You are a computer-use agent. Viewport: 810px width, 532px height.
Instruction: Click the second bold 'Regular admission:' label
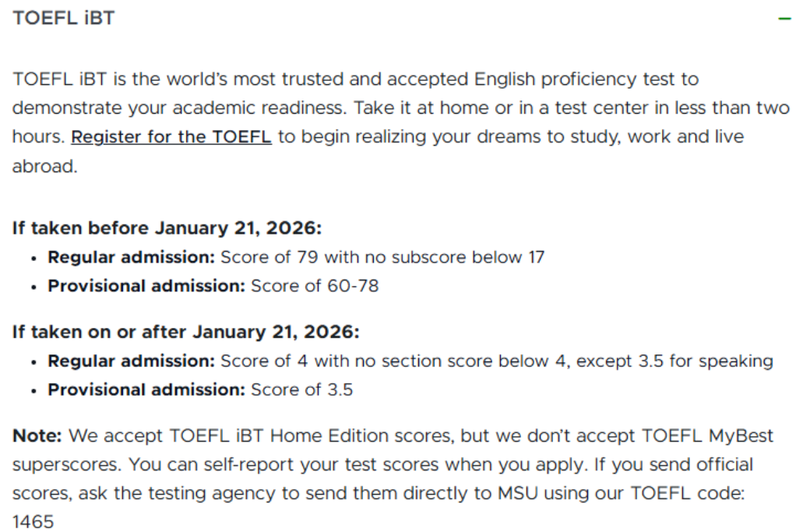pyautogui.click(x=132, y=361)
